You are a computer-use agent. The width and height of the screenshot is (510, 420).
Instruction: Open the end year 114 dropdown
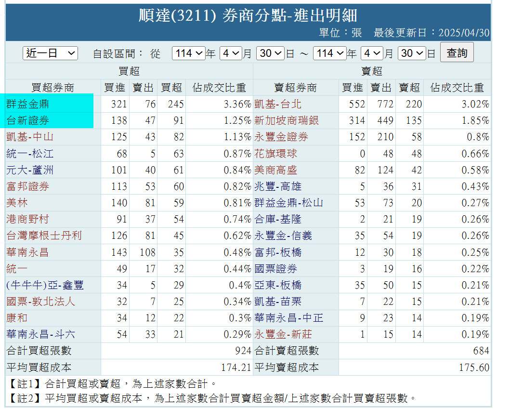click(329, 53)
